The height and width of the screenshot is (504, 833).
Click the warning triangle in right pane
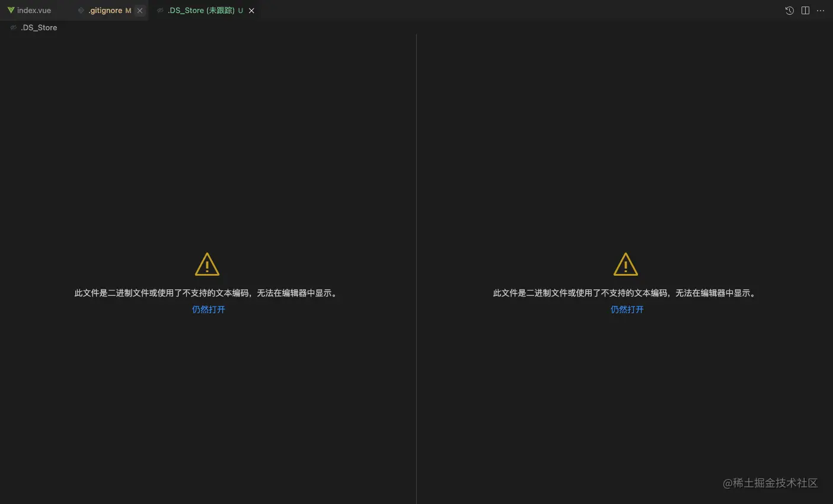tap(626, 264)
